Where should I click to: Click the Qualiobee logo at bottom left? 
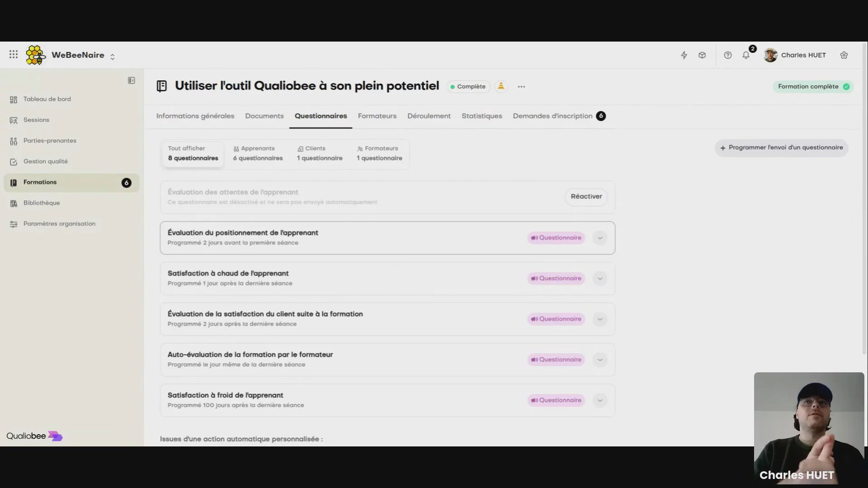[34, 436]
